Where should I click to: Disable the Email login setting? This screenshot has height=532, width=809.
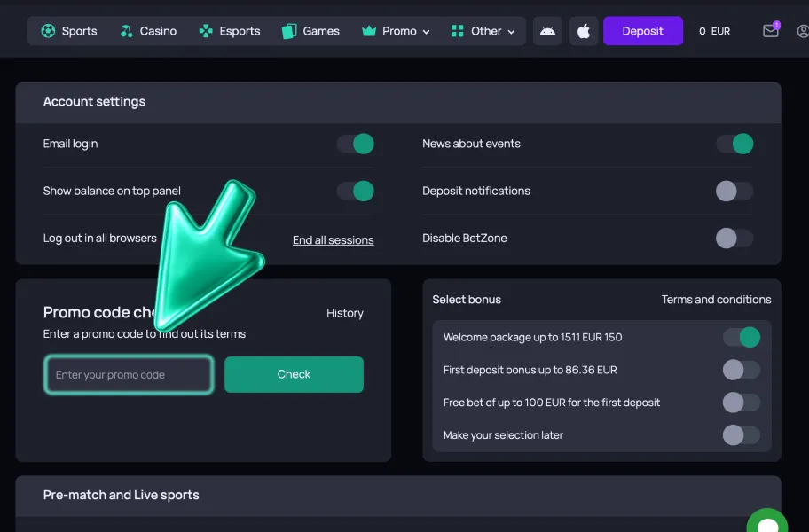tap(355, 144)
